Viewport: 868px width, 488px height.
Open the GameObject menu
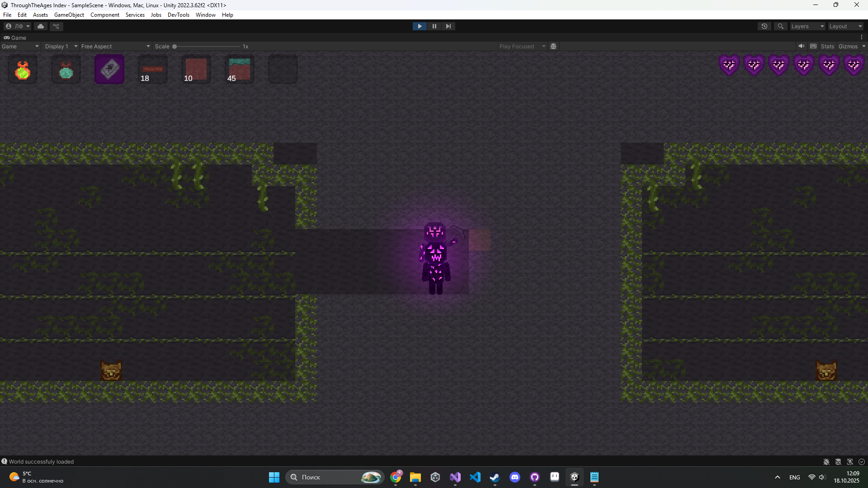69,15
